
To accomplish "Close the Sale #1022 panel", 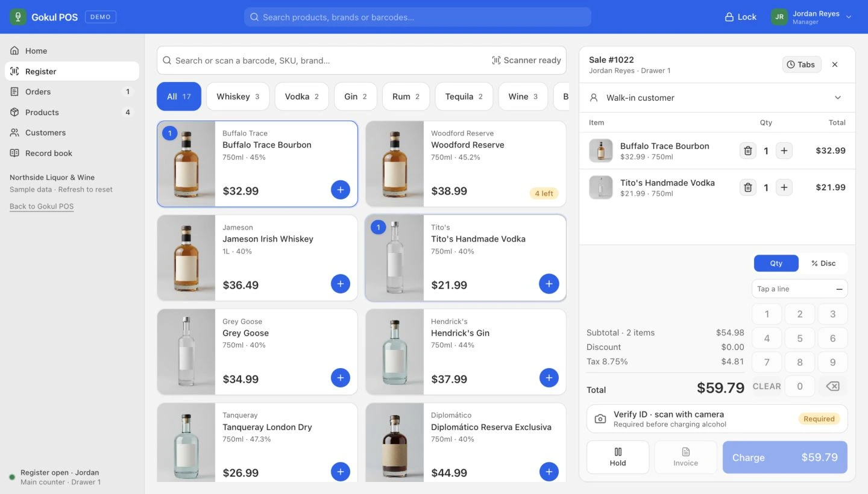I will pos(835,64).
